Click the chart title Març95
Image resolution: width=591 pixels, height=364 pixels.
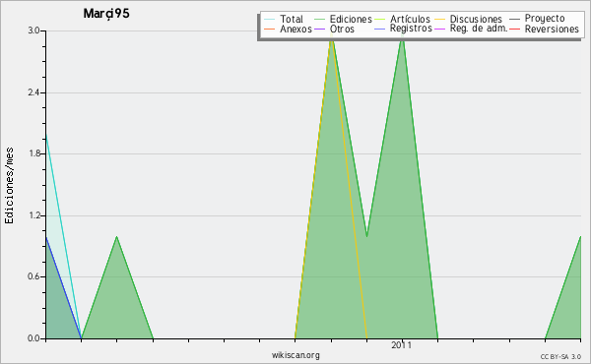click(x=106, y=14)
